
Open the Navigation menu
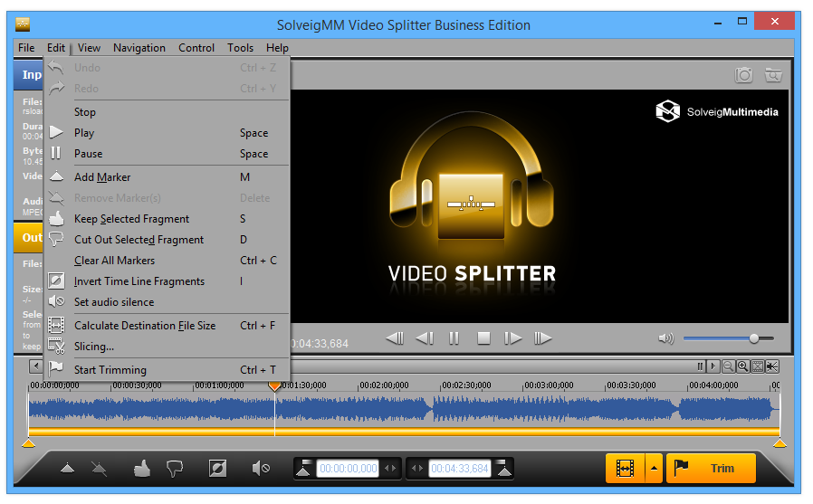139,48
